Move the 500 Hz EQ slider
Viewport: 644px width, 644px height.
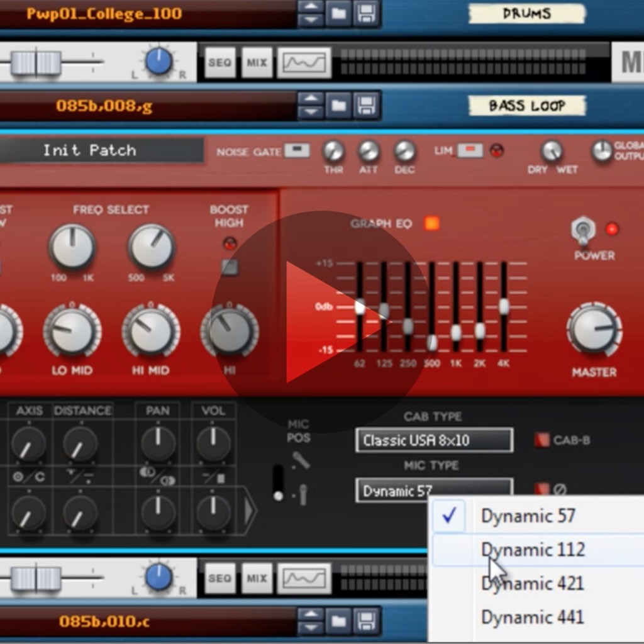pos(431,342)
